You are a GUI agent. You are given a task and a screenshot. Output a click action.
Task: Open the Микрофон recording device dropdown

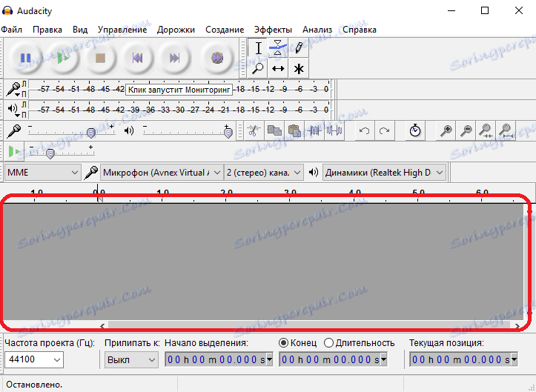[x=161, y=173]
